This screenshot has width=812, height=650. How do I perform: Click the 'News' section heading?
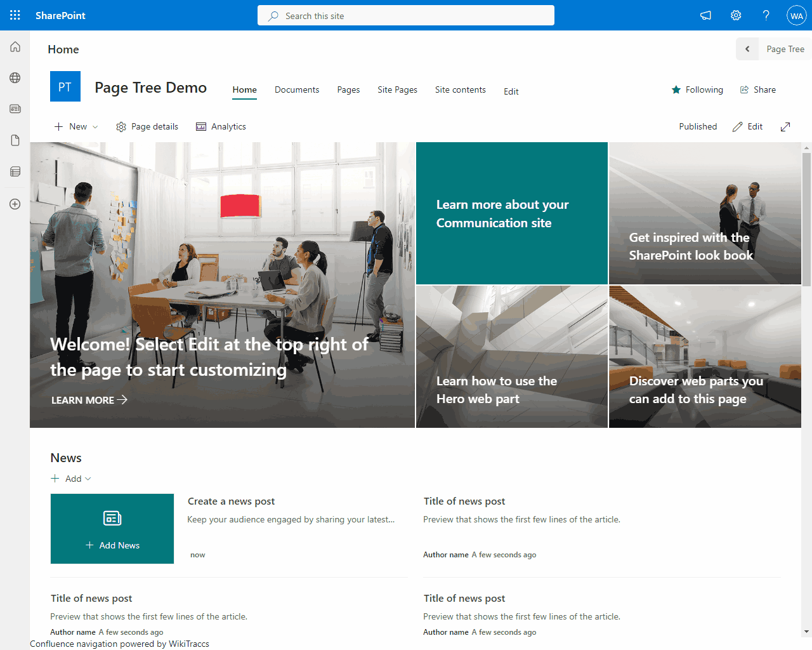click(x=66, y=458)
